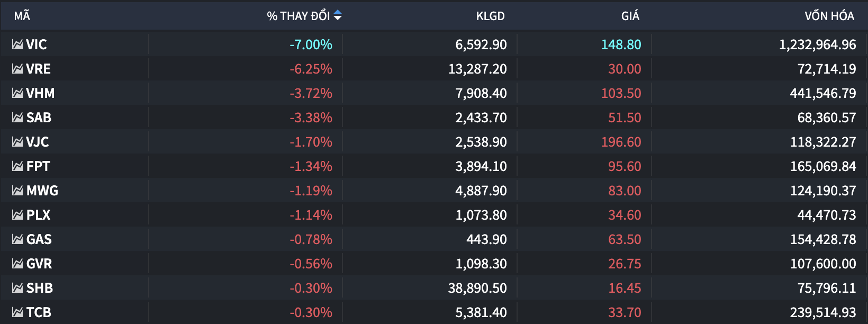Screen dimensions: 868x324
Task: Select the TCB ticker symbol
Action: click(x=39, y=312)
